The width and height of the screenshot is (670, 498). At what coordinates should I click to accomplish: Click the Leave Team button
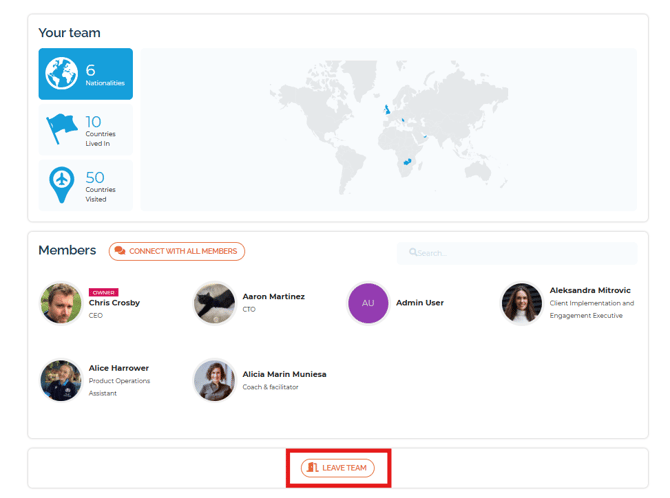coord(338,468)
